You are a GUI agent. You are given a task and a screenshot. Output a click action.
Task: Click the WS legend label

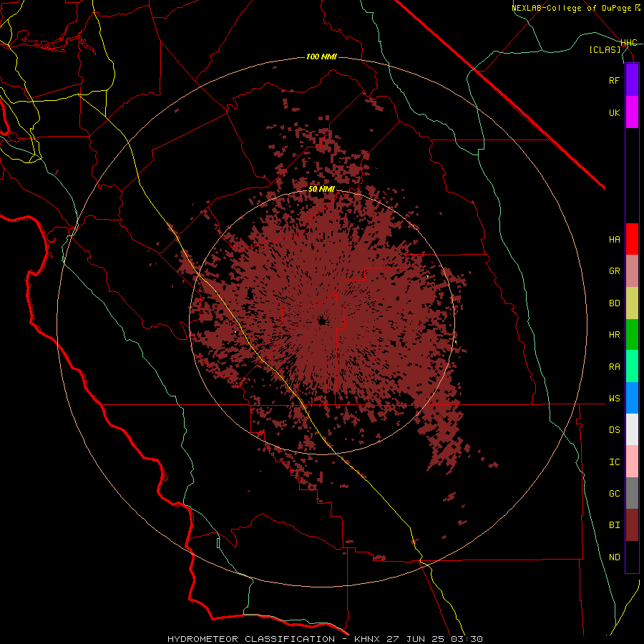(x=614, y=399)
